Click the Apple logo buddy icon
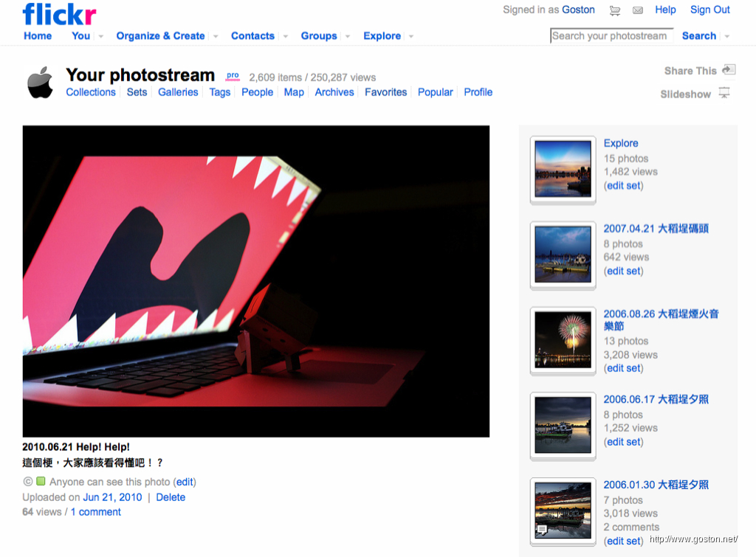The width and height of the screenshot is (756, 557). pyautogui.click(x=41, y=83)
